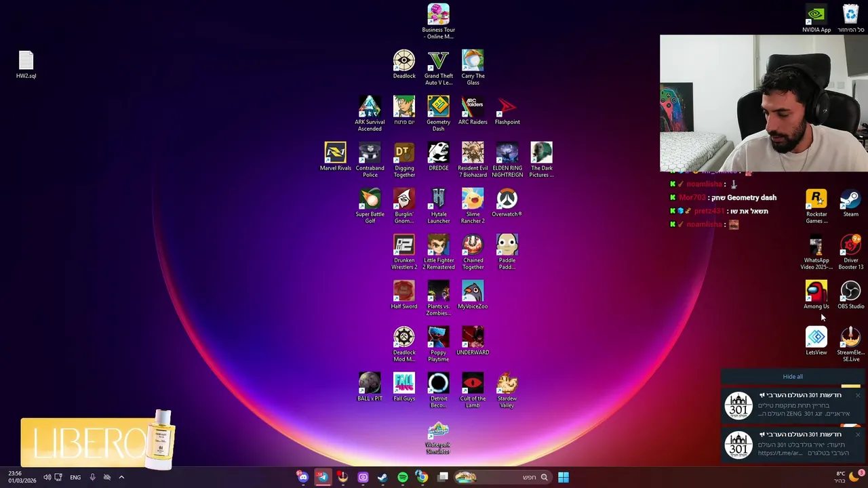Expand the hidden system tray icons chevron

pos(121,477)
